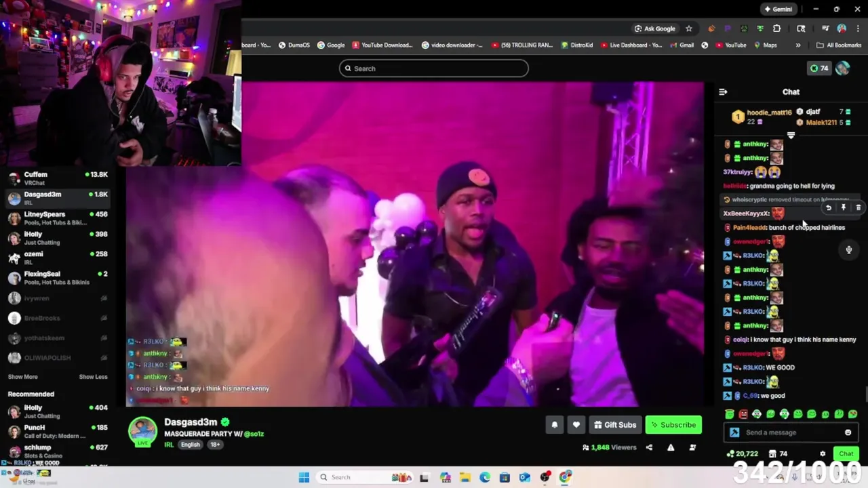Open recommended schlump channel
This screenshot has width=868, height=488.
pos(58,451)
